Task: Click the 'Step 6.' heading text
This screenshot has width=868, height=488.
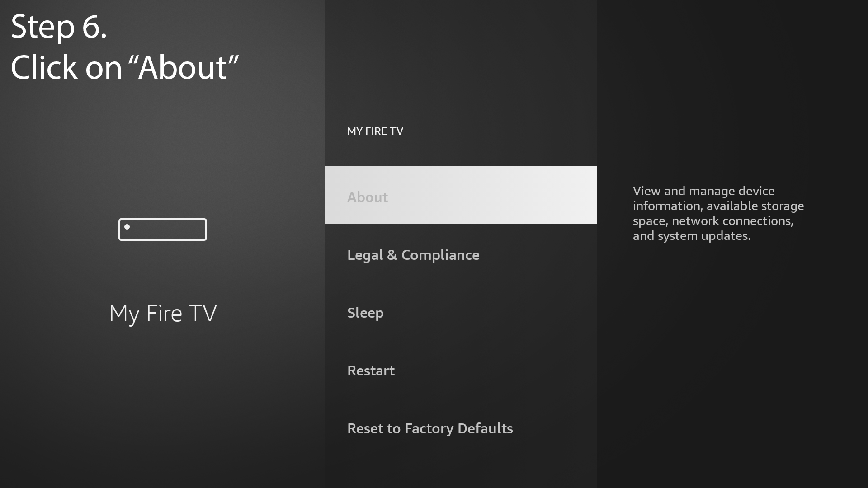Action: (x=59, y=27)
